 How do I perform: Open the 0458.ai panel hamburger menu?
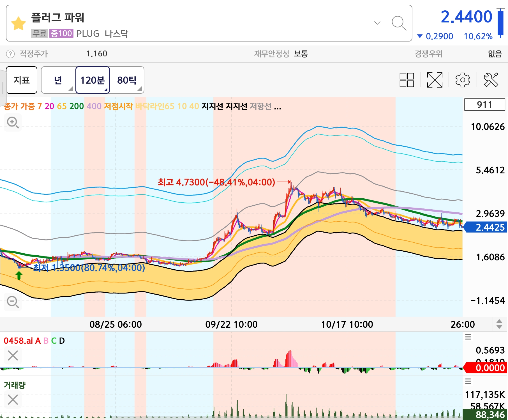click(468, 337)
